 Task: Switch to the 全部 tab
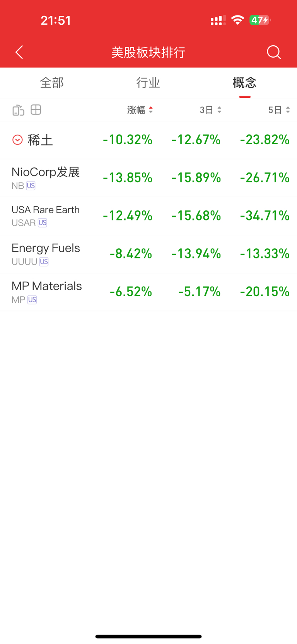coord(52,83)
